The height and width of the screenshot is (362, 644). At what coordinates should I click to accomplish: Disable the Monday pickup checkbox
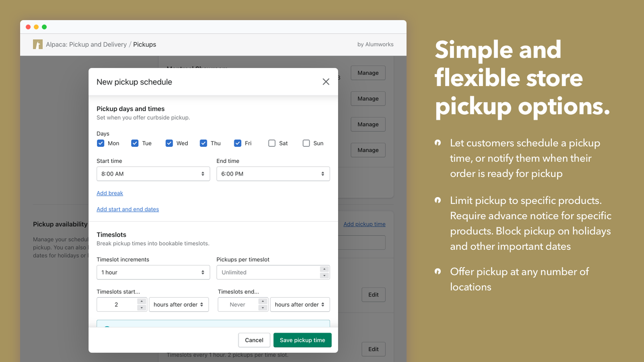101,143
